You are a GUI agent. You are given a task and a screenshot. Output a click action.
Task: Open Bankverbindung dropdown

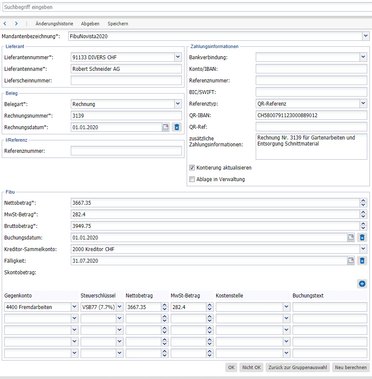pos(363,57)
